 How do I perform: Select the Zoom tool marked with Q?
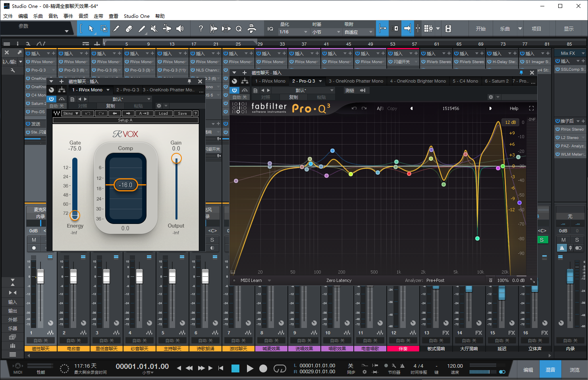point(239,28)
